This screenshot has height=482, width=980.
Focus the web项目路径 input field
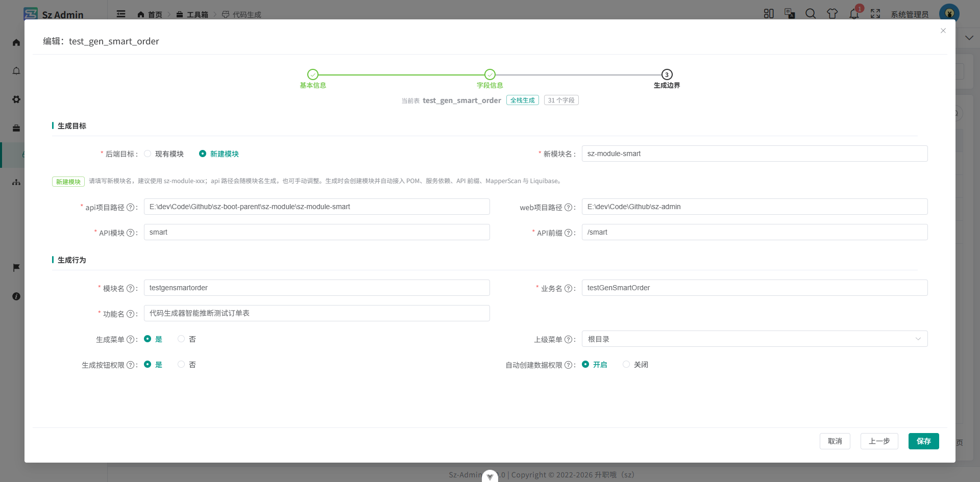coord(754,207)
